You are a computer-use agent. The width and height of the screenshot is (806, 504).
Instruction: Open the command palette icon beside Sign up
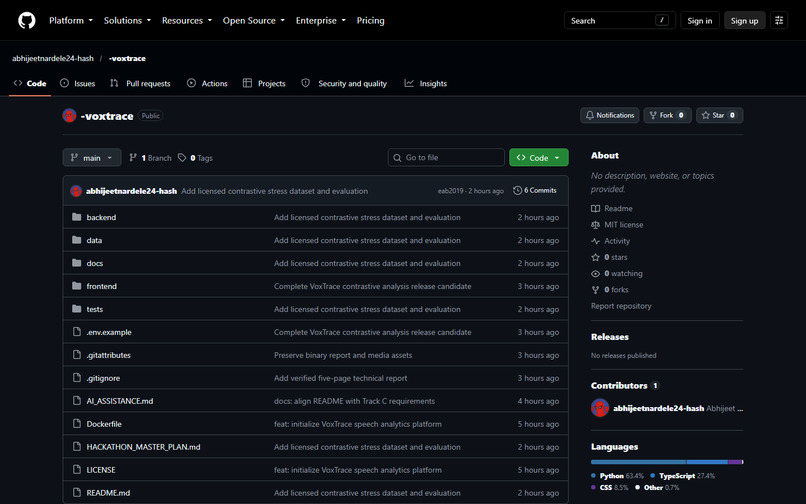(779, 21)
